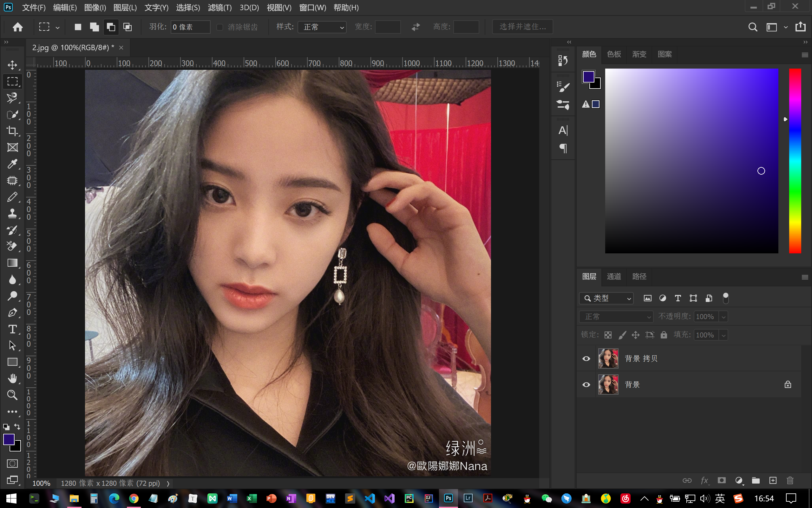Open the layer filter 类型 dropdown
Image resolution: width=812 pixels, height=508 pixels.
[x=607, y=298]
